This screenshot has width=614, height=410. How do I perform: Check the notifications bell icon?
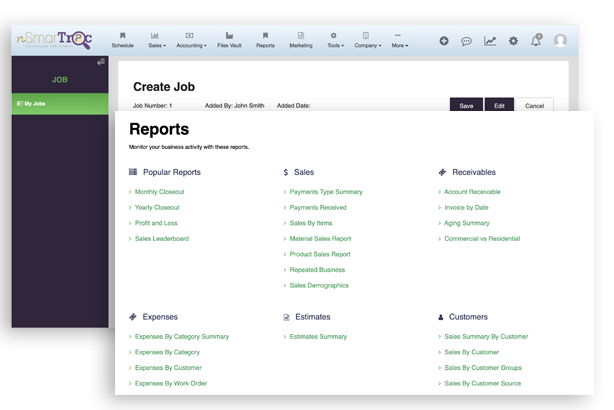(x=536, y=41)
